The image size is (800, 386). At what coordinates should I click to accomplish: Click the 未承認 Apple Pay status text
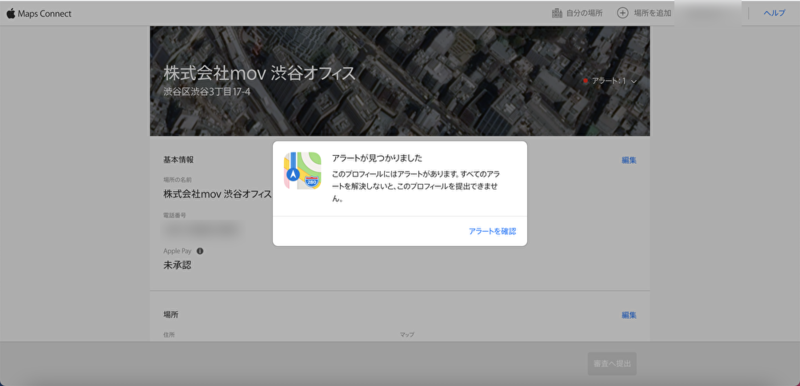tap(177, 265)
